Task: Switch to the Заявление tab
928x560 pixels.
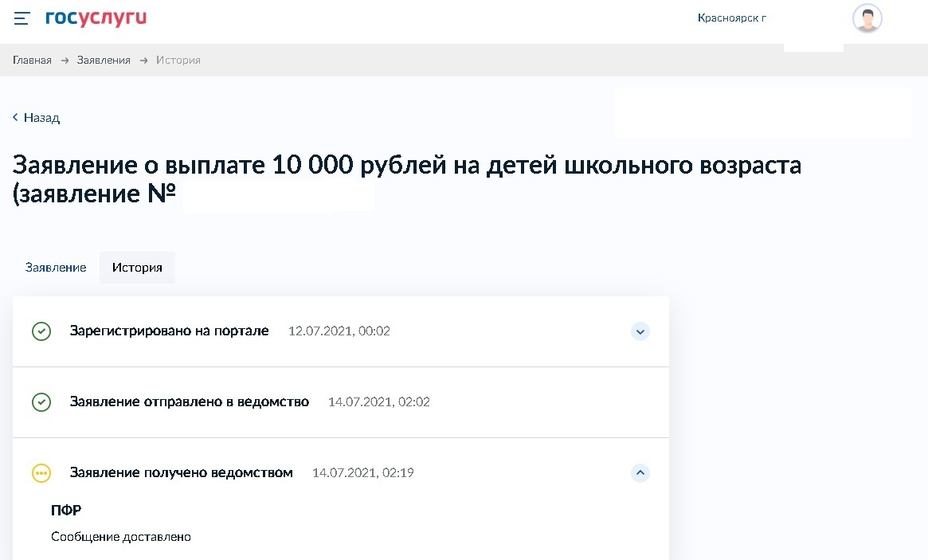Action: [56, 268]
